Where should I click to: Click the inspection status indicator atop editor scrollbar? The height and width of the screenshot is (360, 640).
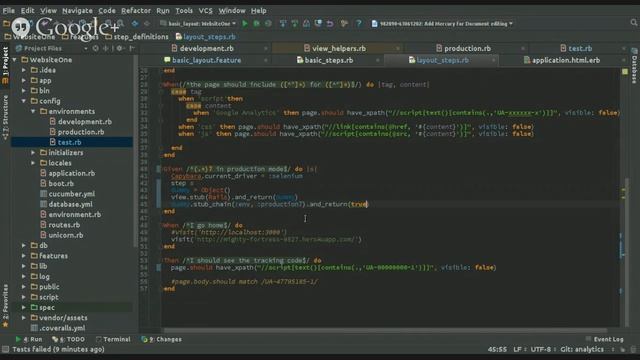[x=624, y=72]
